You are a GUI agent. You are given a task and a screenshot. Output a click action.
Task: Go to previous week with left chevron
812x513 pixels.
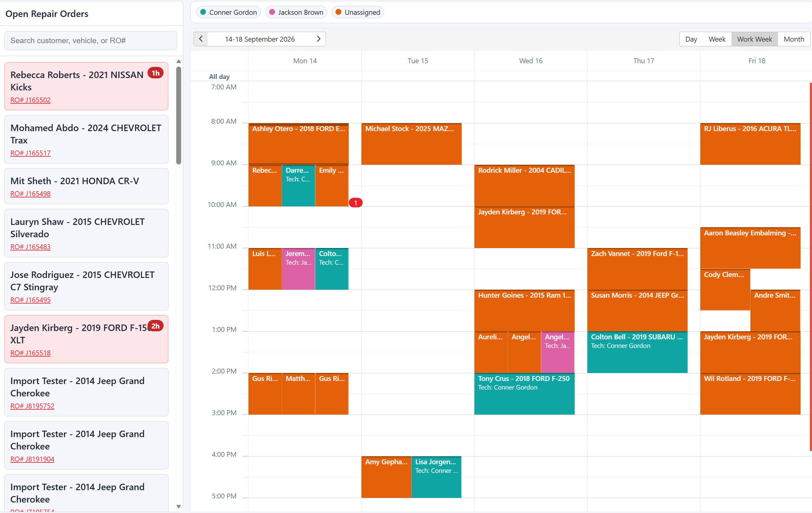click(x=201, y=39)
